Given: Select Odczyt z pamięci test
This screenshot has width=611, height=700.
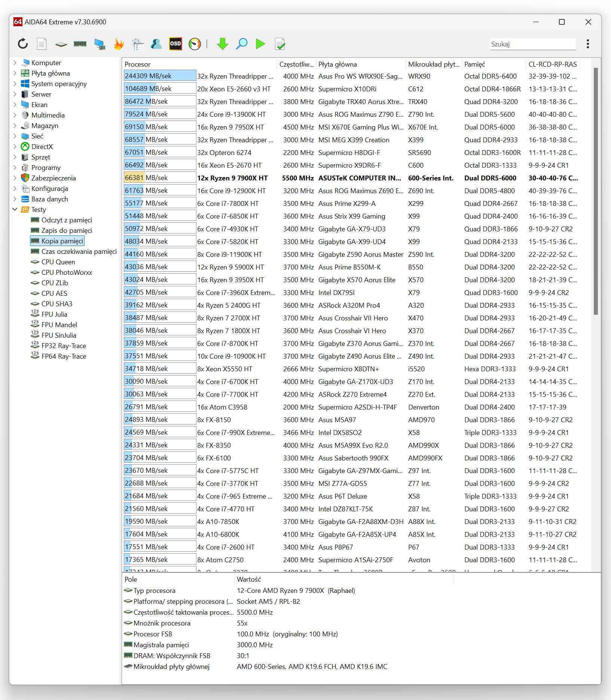Looking at the screenshot, I should pos(67,220).
